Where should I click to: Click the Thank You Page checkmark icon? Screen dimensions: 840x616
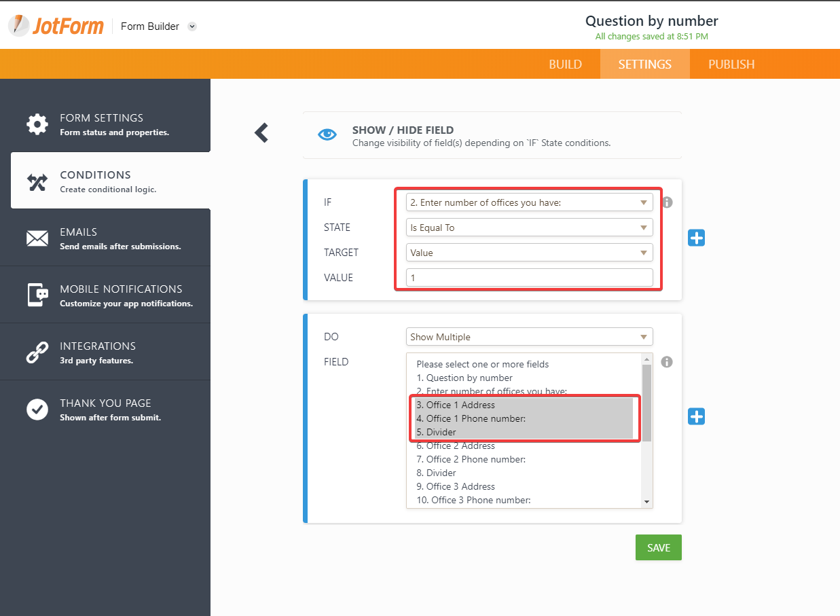click(x=37, y=409)
